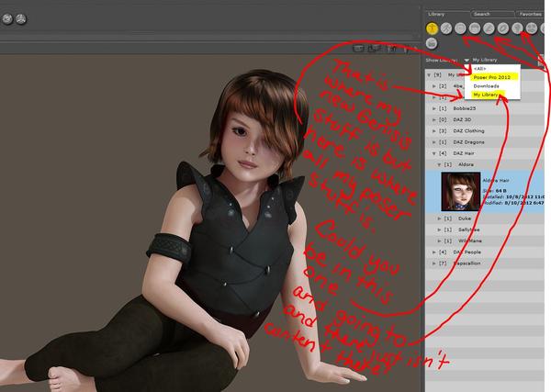Viewport: 551px width, 392px height.
Task: Select the DAZ Hair folder label
Action: (464, 153)
